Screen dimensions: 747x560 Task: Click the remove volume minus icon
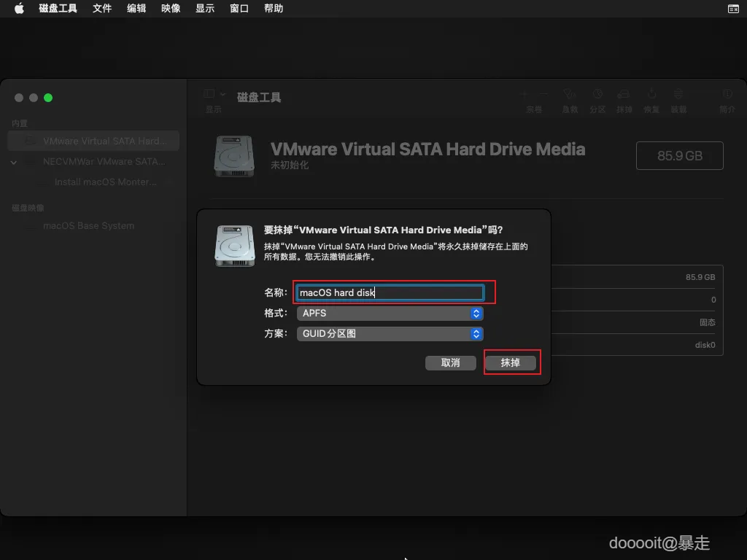tap(543, 94)
